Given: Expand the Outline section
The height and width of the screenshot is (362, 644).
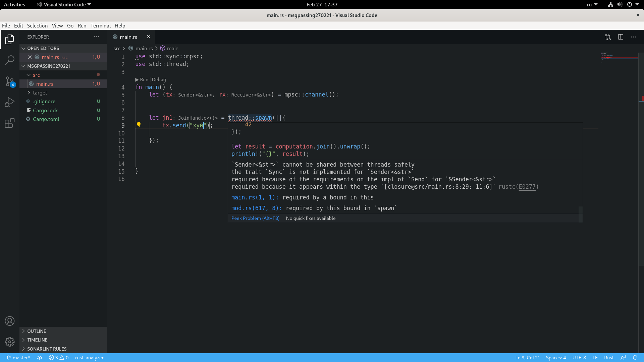Looking at the screenshot, I should pyautogui.click(x=63, y=331).
